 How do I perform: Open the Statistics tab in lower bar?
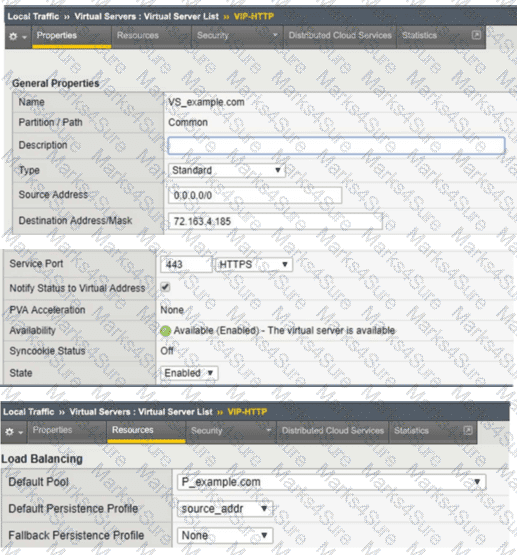click(411, 431)
